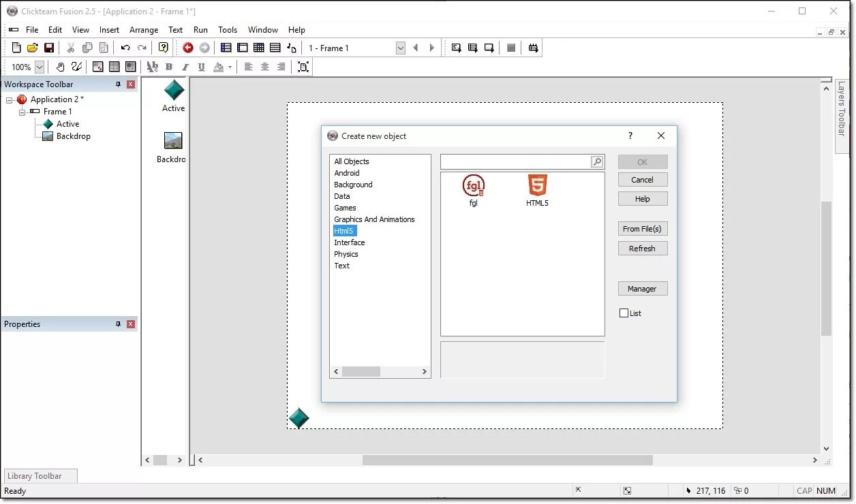
Task: Open the Event editor grid icon
Action: (x=259, y=48)
